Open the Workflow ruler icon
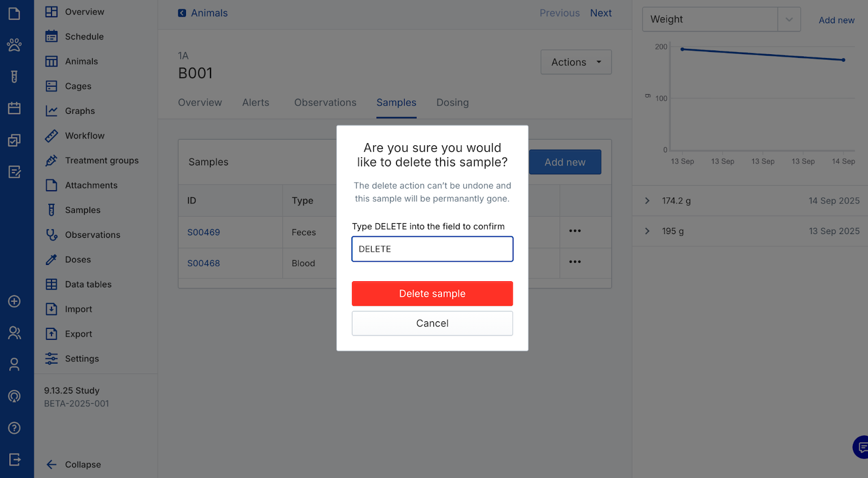This screenshot has height=478, width=868. [x=52, y=135]
